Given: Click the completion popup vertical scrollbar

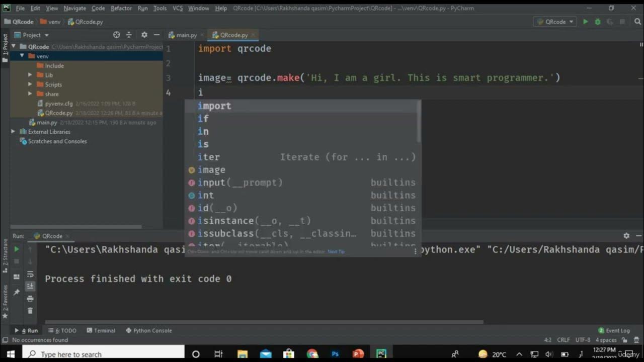Looking at the screenshot, I should (419, 121).
